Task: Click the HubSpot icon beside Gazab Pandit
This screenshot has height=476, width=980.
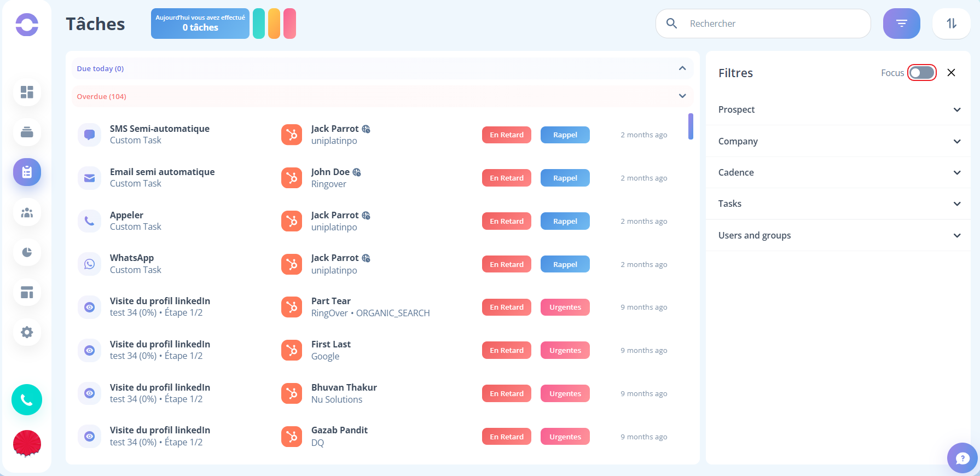Action: tap(292, 437)
